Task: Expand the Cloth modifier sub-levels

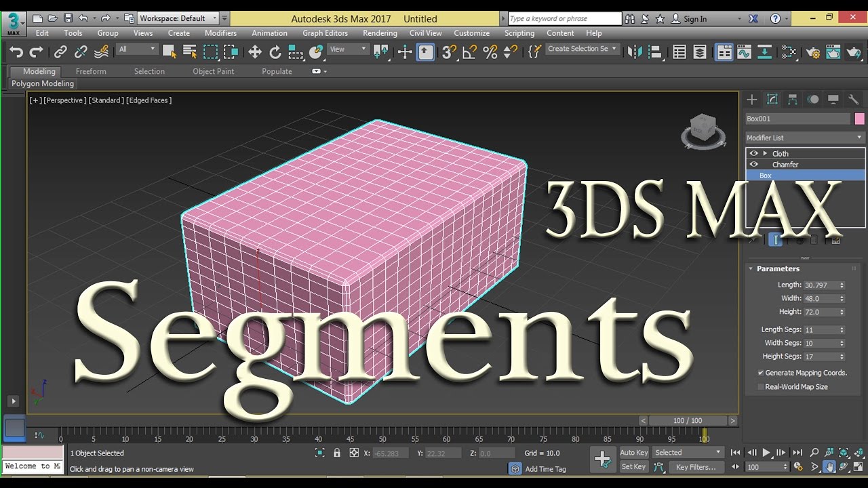Action: (x=765, y=153)
